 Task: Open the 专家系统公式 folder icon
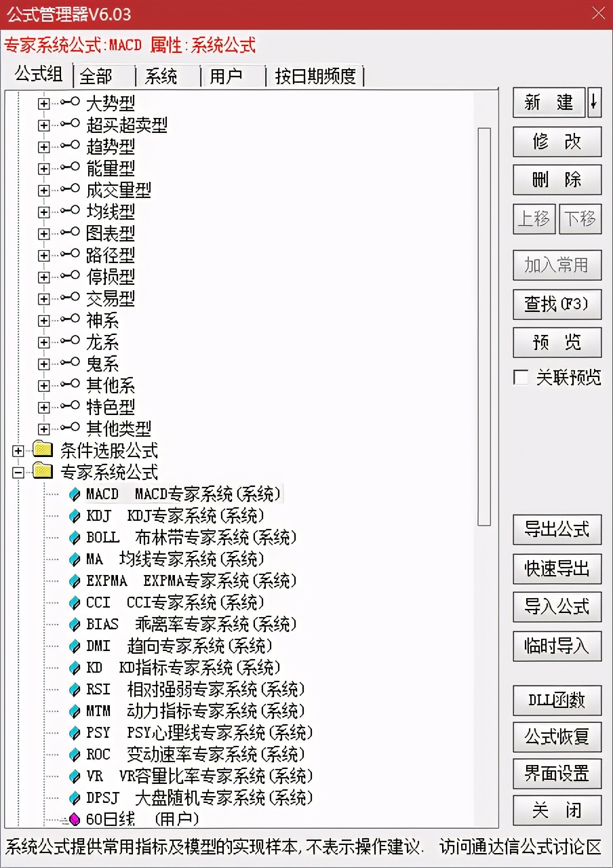click(x=42, y=472)
